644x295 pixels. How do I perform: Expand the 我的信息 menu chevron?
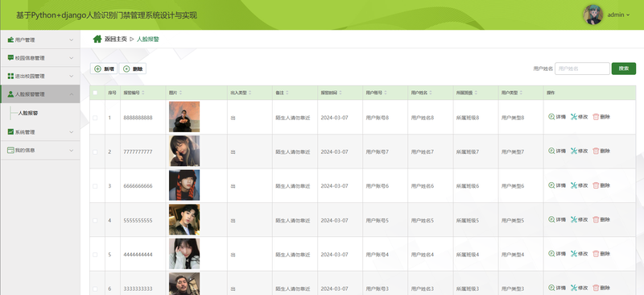coord(71,150)
